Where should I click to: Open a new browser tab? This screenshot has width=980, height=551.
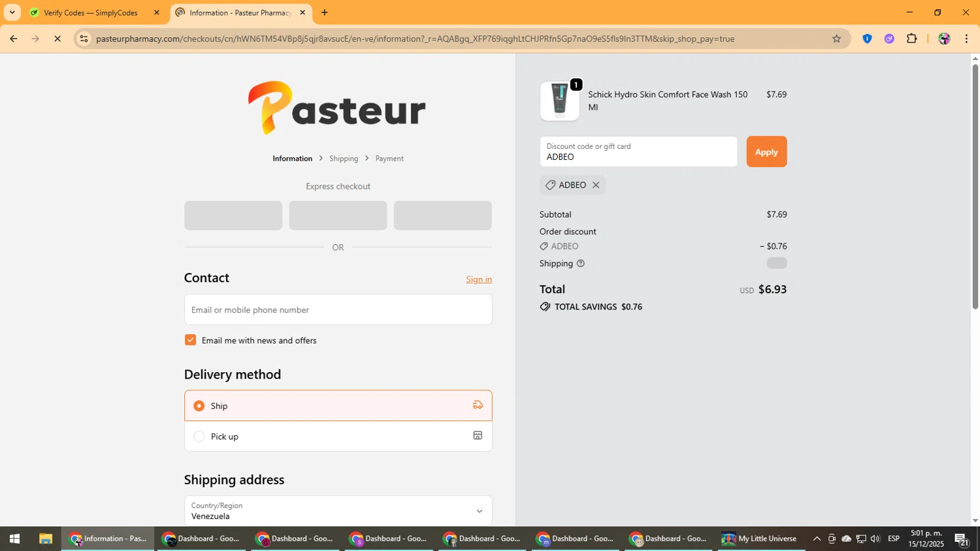click(x=325, y=12)
